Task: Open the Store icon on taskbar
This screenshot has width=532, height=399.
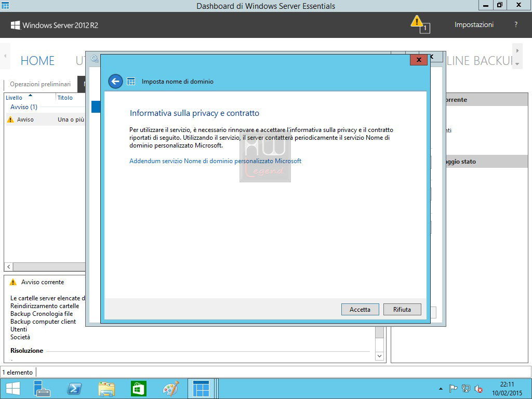Action: coord(138,389)
